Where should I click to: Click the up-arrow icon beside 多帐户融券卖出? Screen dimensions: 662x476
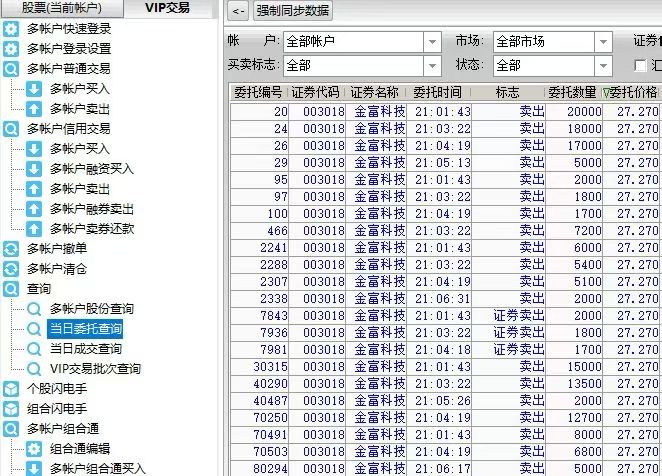point(34,209)
